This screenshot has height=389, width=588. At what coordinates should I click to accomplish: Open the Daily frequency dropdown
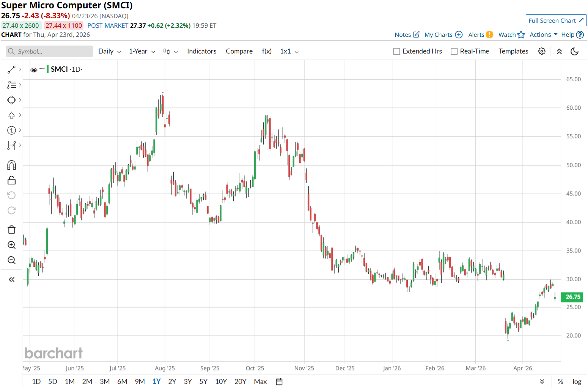[x=109, y=52]
